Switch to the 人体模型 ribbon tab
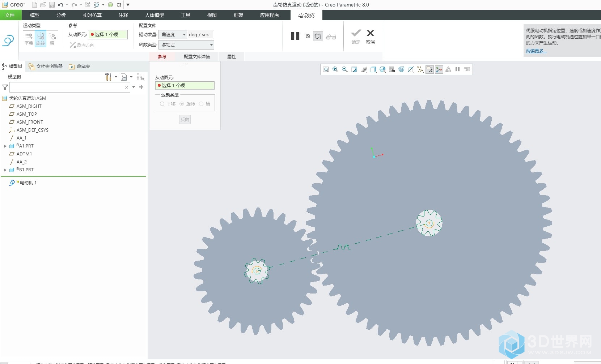The image size is (601, 364). pos(155,15)
